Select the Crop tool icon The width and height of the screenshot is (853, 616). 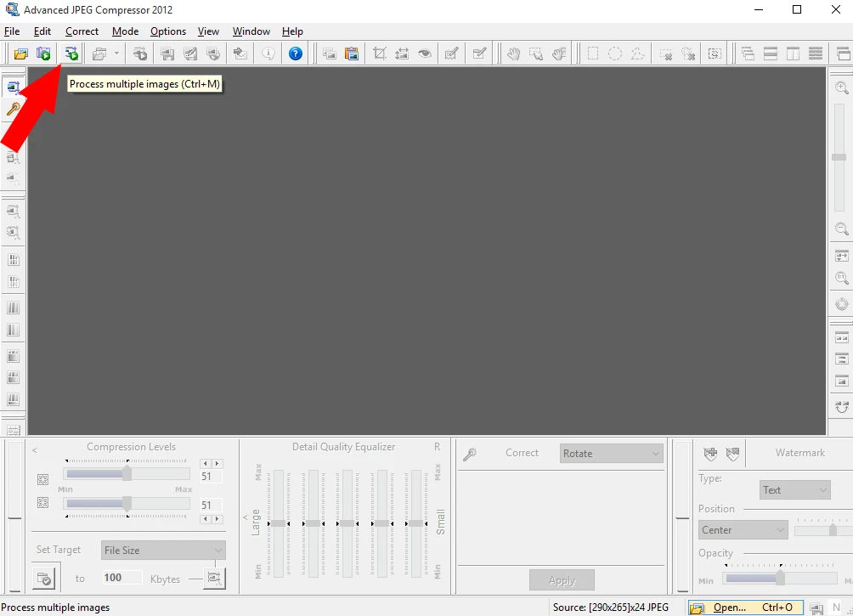click(x=380, y=54)
